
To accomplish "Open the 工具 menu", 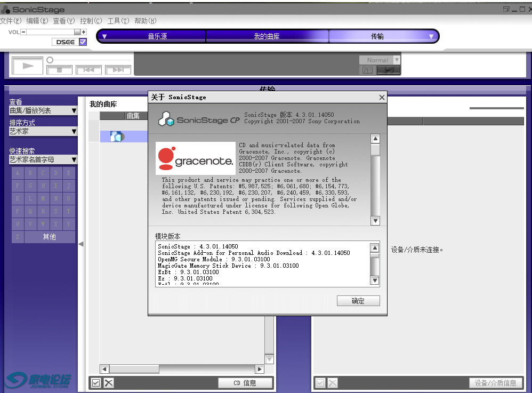I will [119, 21].
